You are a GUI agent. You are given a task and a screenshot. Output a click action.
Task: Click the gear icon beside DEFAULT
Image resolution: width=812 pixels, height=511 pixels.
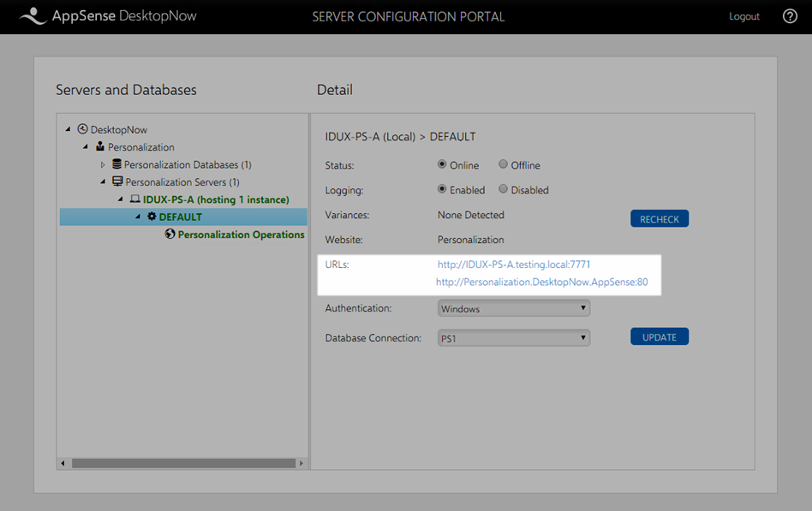coord(152,217)
